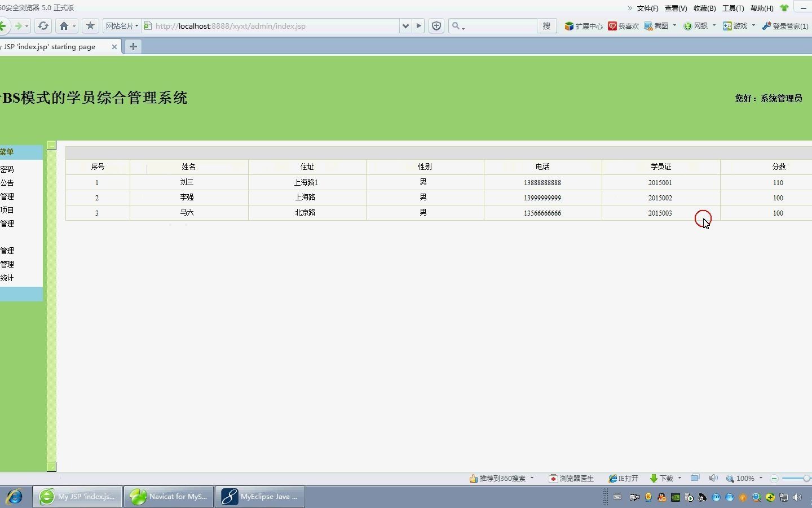The height and width of the screenshot is (508, 812).
Task: Click the address cell 北京路
Action: click(x=305, y=213)
